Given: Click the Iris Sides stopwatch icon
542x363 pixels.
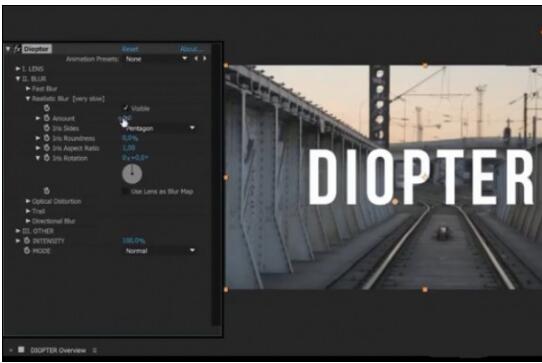Looking at the screenshot, I should (47, 128).
